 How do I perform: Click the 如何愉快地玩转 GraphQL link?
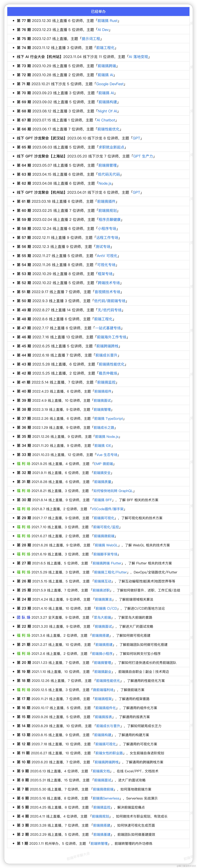tap(113, 491)
